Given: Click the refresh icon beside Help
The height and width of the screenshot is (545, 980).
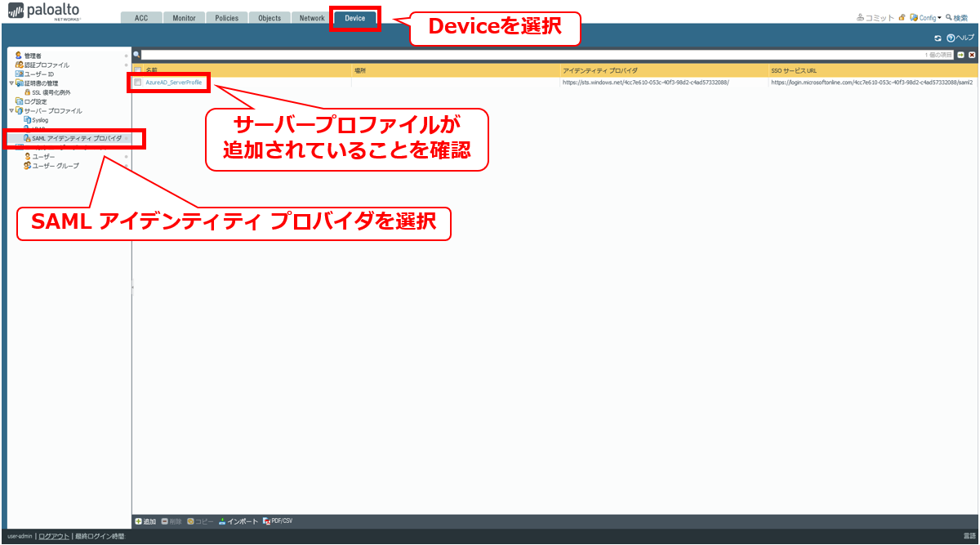Looking at the screenshot, I should click(x=938, y=38).
